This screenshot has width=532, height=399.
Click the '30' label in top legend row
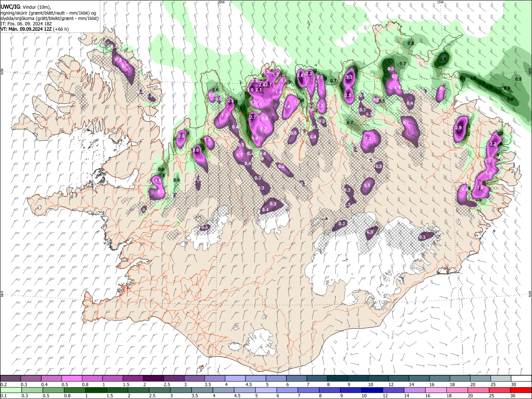(x=514, y=384)
